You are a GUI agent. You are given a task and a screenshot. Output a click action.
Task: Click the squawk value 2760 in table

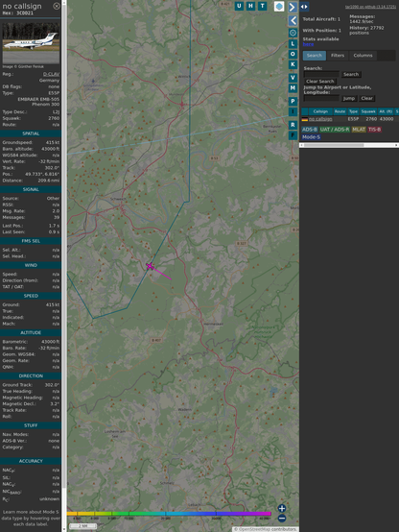371,119
